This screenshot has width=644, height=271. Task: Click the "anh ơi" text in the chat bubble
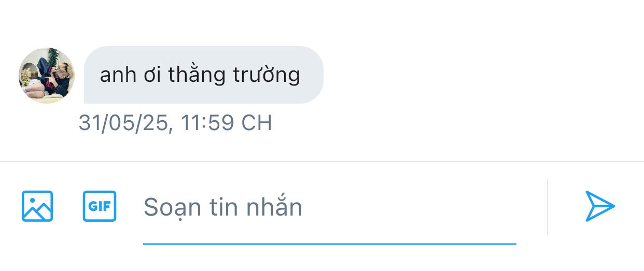click(x=131, y=75)
